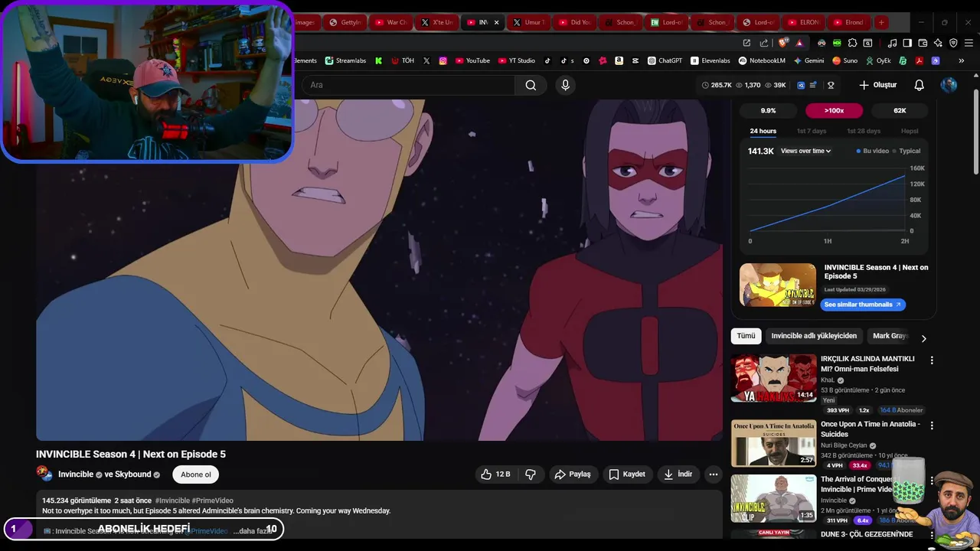Select Invincible adlı yükleyiciden chip
Image resolution: width=980 pixels, height=551 pixels.
click(814, 335)
